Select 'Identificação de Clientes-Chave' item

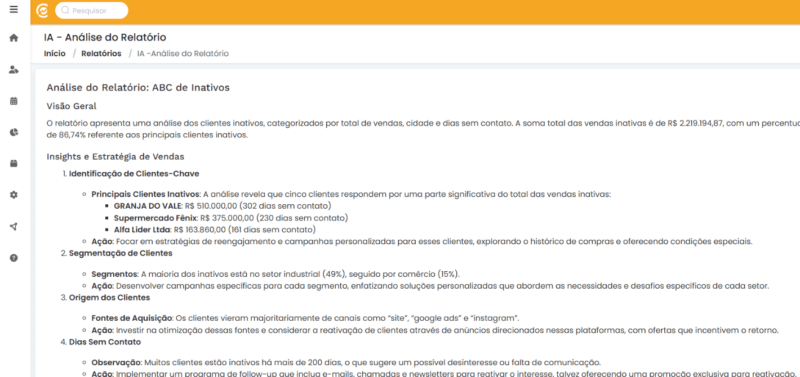[x=134, y=173]
